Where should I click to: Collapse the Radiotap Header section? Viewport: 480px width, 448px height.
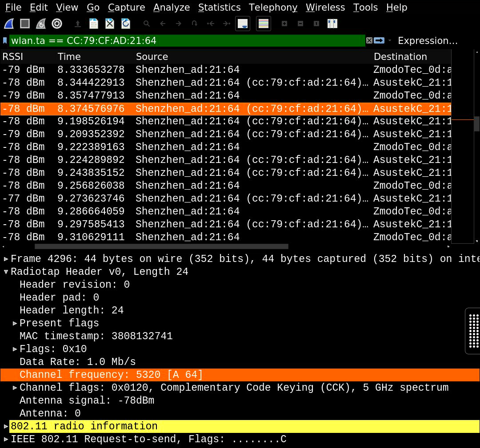pyautogui.click(x=5, y=271)
